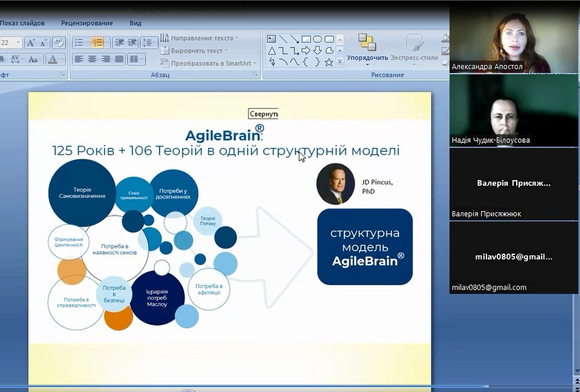The height and width of the screenshot is (392, 580).
Task: Select the right brace shape
Action: [x=318, y=62]
